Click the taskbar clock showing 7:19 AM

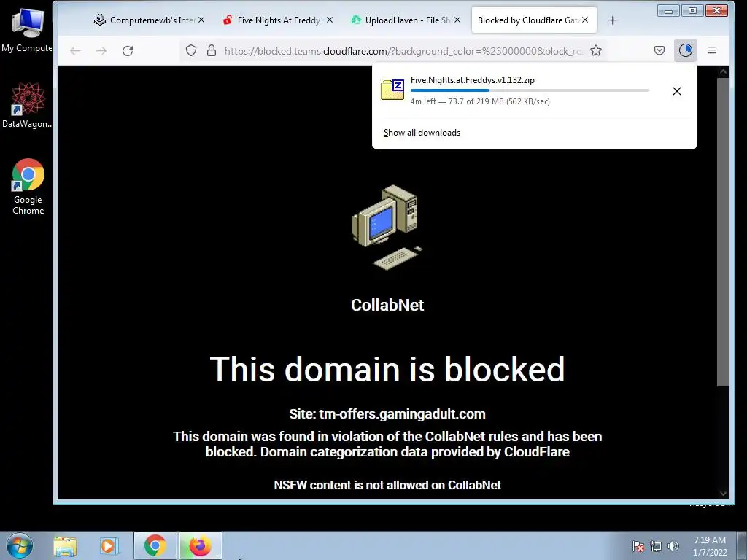[710, 546]
